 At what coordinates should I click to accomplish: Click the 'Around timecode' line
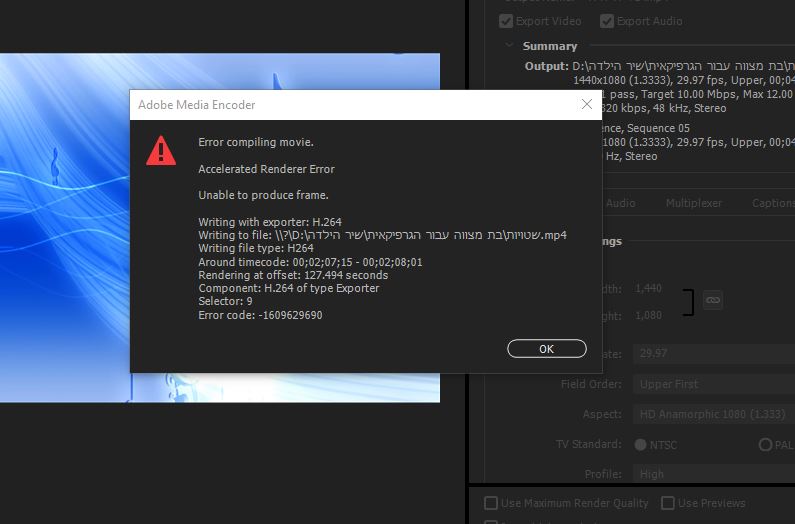tap(310, 262)
